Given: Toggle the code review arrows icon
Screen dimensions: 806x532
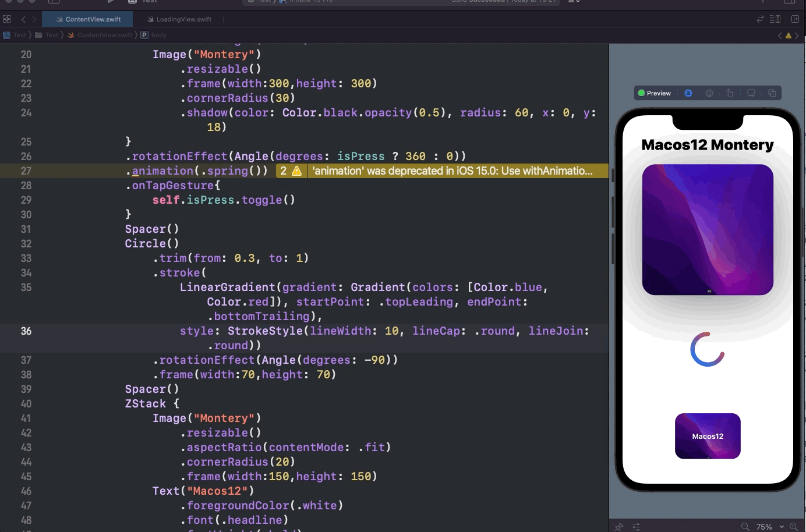Looking at the screenshot, I should (x=760, y=19).
